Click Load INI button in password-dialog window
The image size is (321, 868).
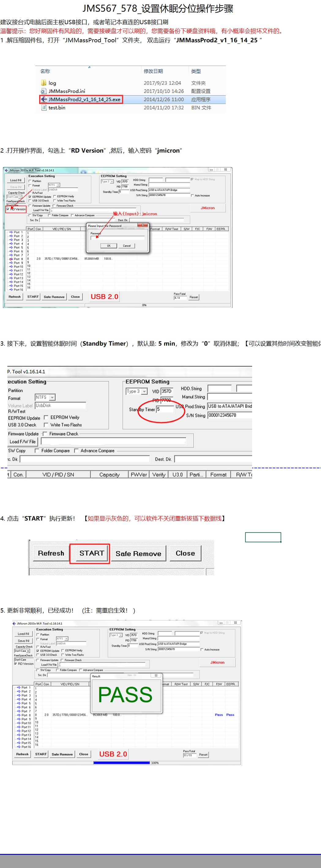16,180
